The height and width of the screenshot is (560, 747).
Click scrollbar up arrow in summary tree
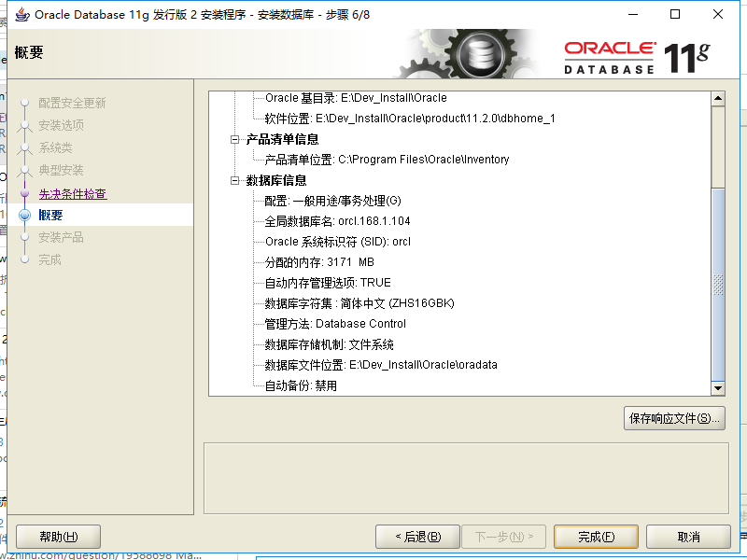[x=718, y=99]
